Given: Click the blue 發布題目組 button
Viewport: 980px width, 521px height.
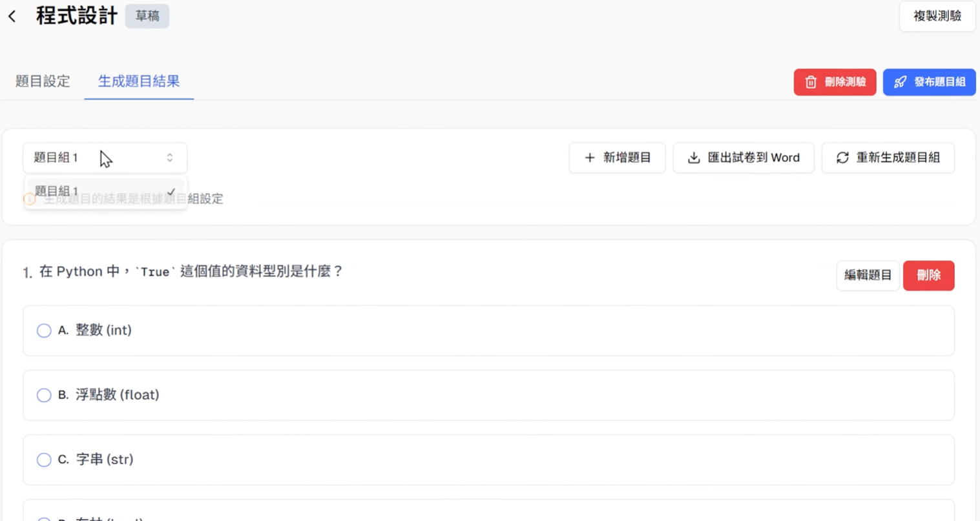Looking at the screenshot, I should 929,82.
